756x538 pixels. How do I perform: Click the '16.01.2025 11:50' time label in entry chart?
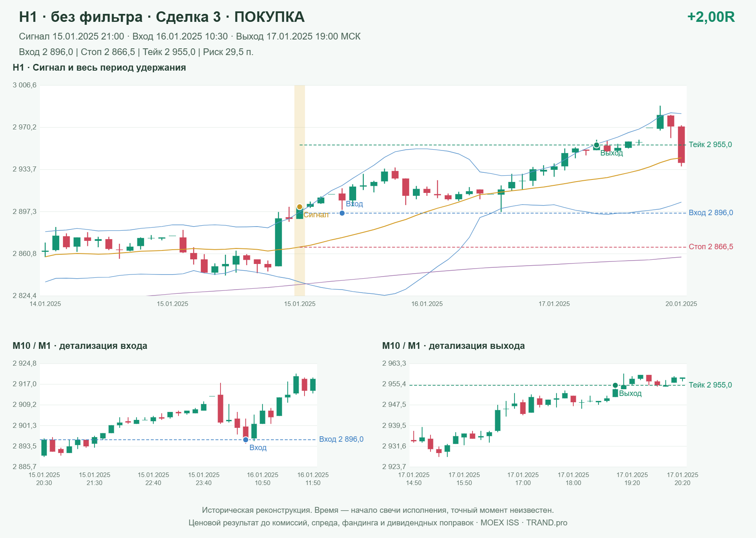point(313,479)
